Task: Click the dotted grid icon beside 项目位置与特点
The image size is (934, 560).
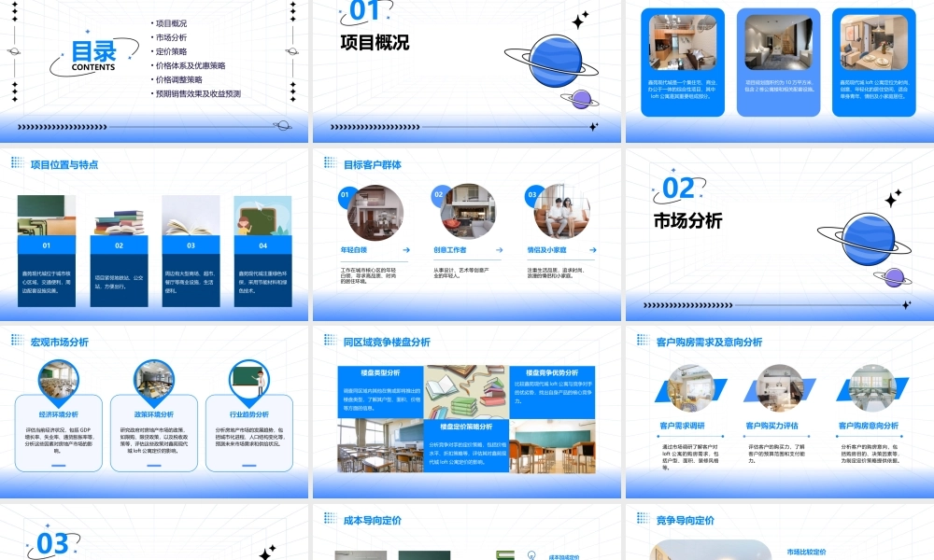Action: (x=17, y=163)
